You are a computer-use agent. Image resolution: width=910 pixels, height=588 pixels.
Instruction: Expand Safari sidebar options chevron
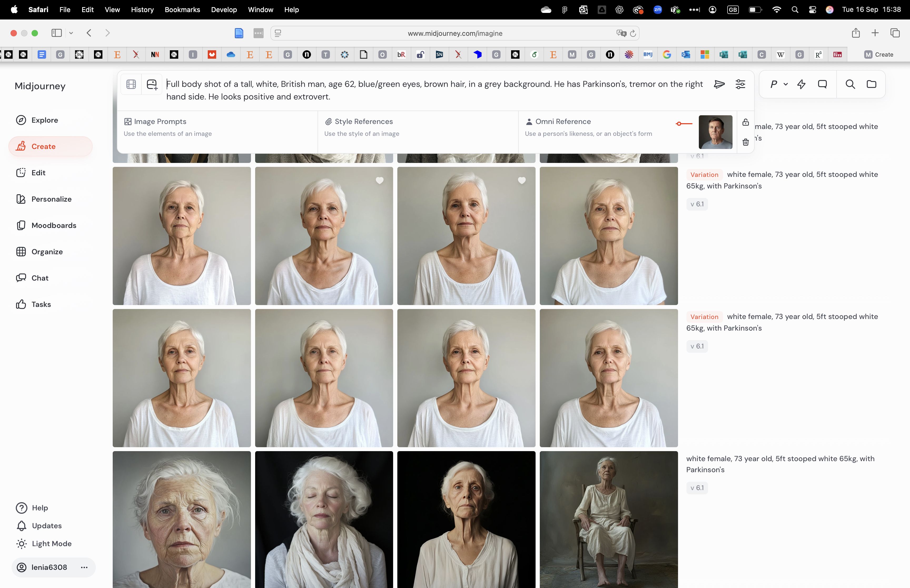point(71,33)
